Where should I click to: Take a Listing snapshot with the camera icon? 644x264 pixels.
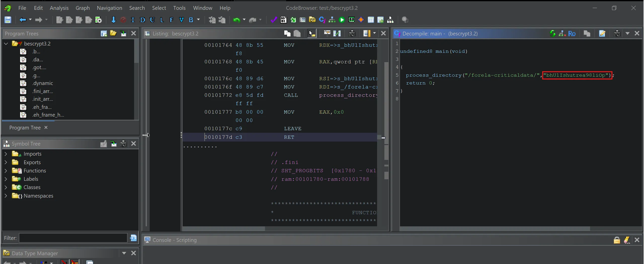tap(352, 33)
